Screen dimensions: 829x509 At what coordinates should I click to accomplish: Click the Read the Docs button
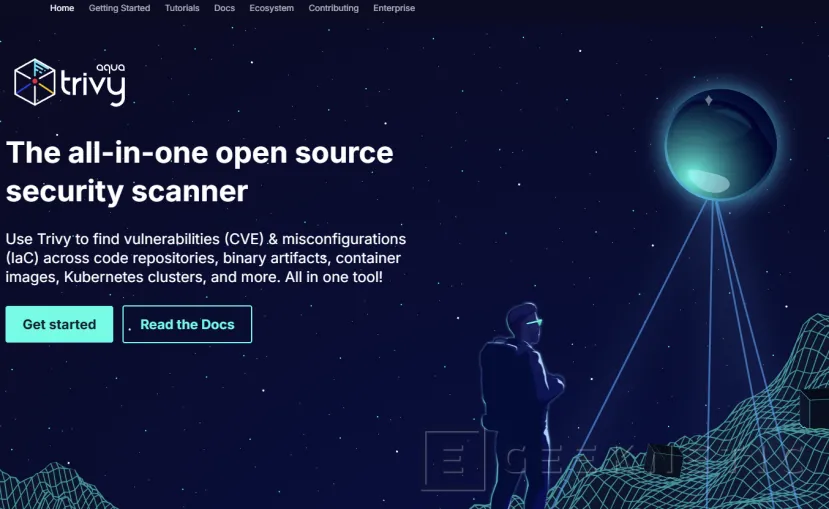click(187, 324)
